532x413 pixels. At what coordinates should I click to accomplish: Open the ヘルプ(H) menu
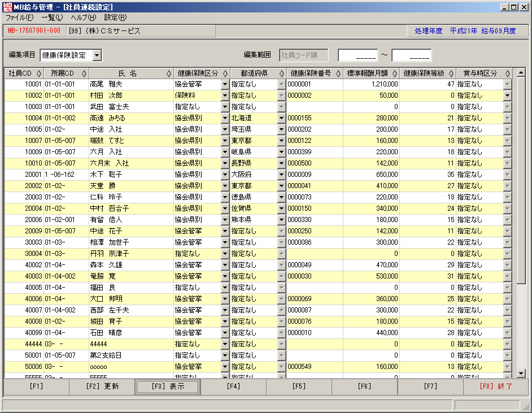pos(83,18)
